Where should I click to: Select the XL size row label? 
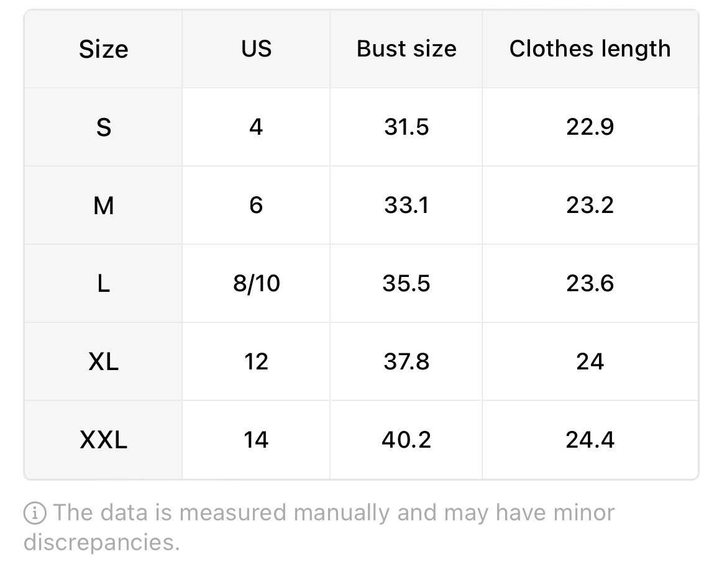103,361
